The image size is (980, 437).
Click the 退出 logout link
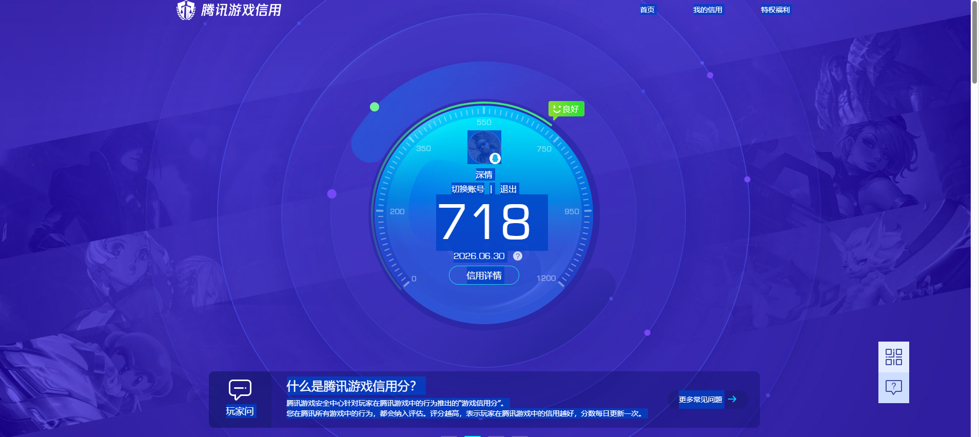coord(508,189)
